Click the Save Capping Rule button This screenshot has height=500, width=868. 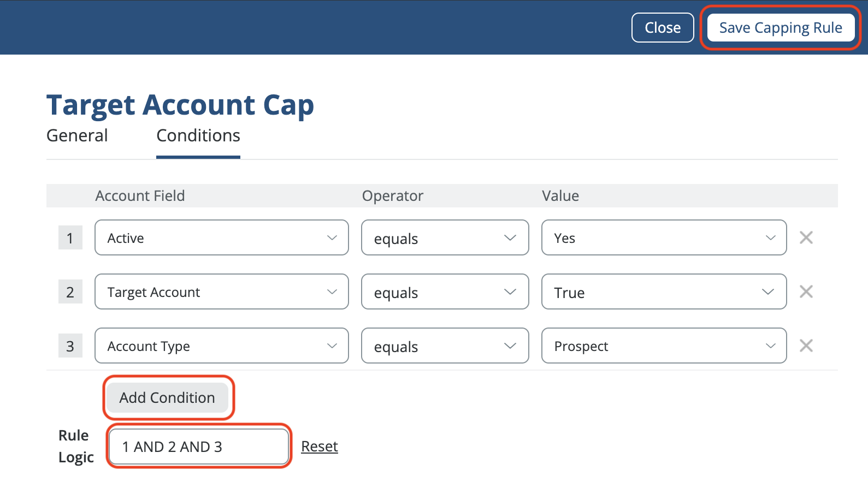[780, 28]
